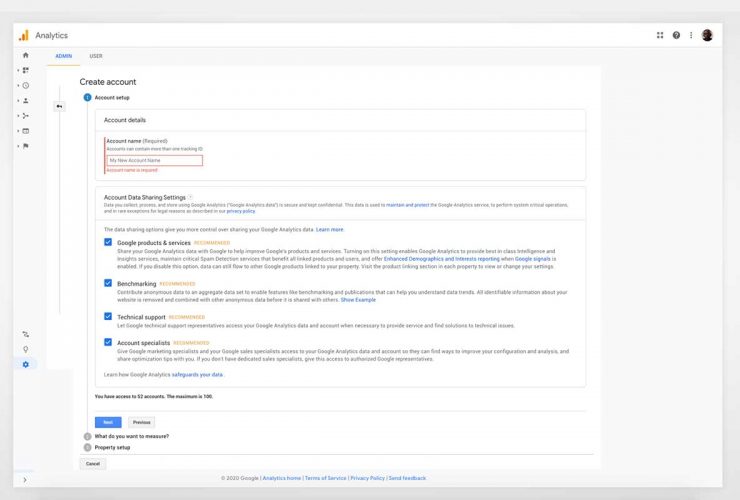Expand the Customization section arrow
This screenshot has width=740, height=500.
[x=18, y=70]
